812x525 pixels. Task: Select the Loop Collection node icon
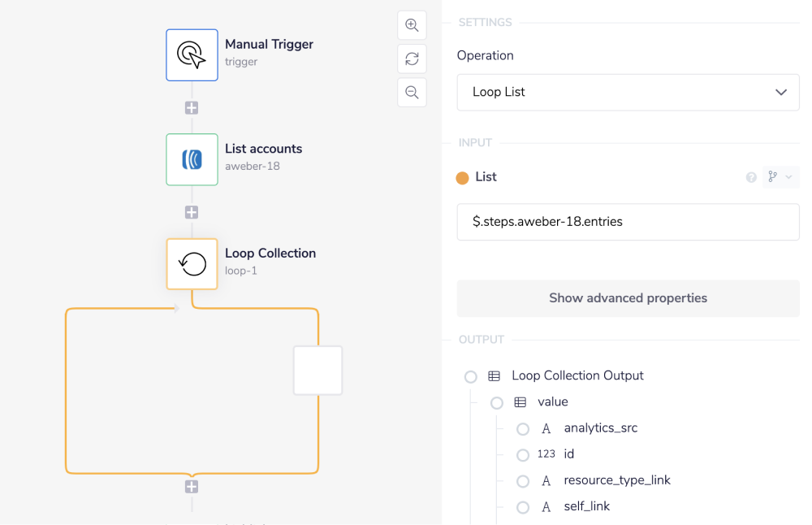tap(192, 263)
